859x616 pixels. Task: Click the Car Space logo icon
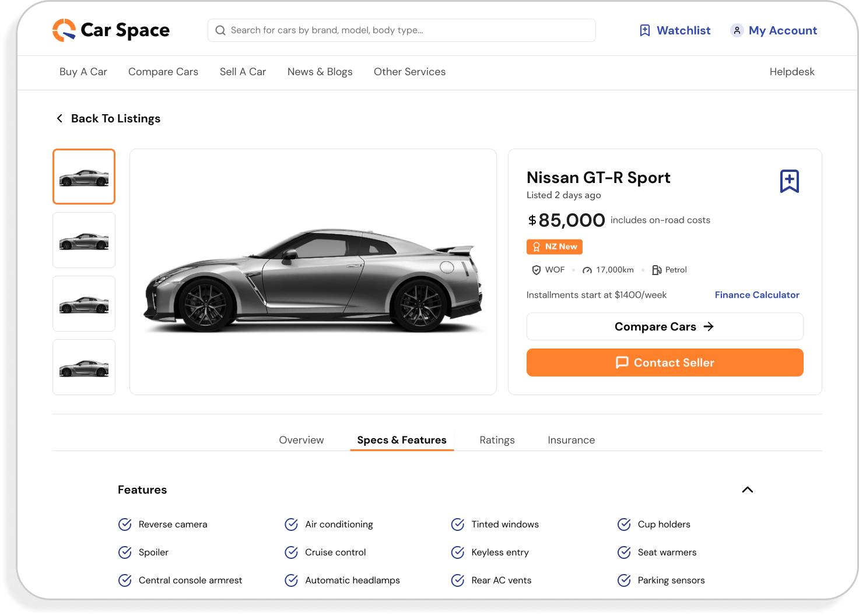64,30
